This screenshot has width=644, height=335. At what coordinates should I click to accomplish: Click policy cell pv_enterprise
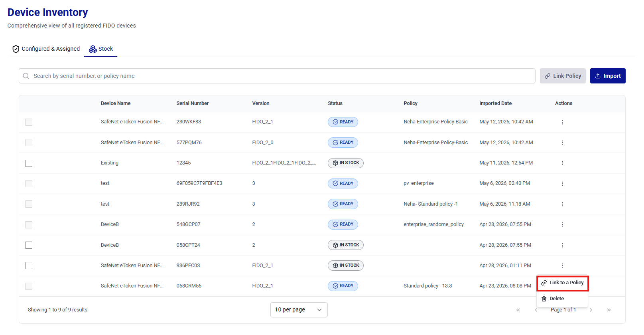pos(419,183)
